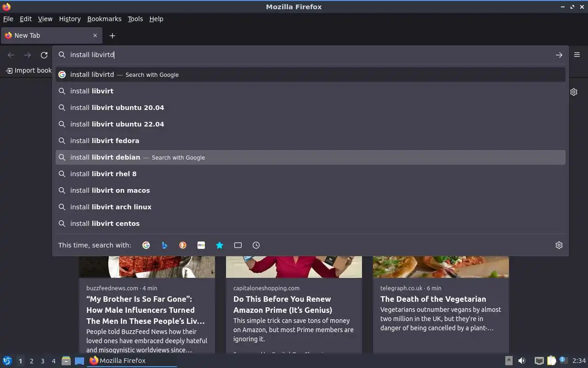Search this time with DuckDuckGo icon

(183, 245)
